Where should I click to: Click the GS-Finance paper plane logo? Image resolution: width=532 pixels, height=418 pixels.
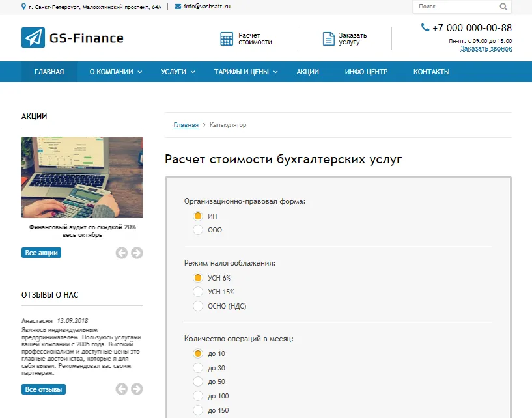[x=33, y=38]
